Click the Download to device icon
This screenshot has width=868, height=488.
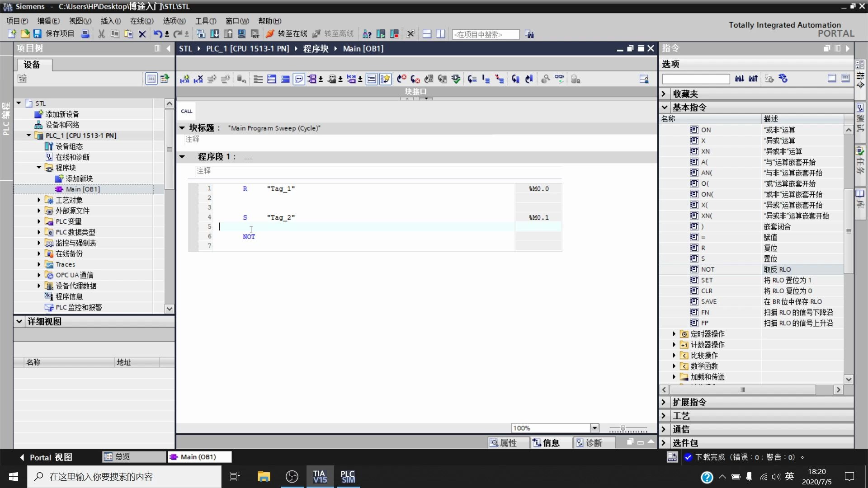point(215,34)
